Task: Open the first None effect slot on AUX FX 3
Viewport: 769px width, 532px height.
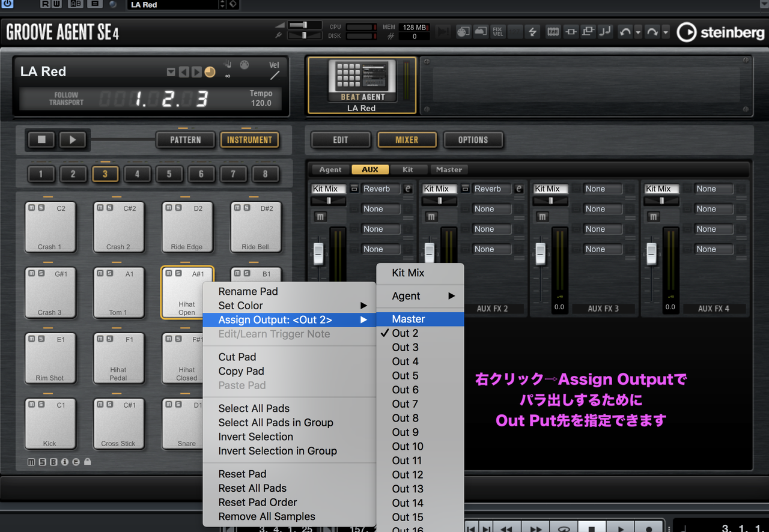Action: coord(603,189)
